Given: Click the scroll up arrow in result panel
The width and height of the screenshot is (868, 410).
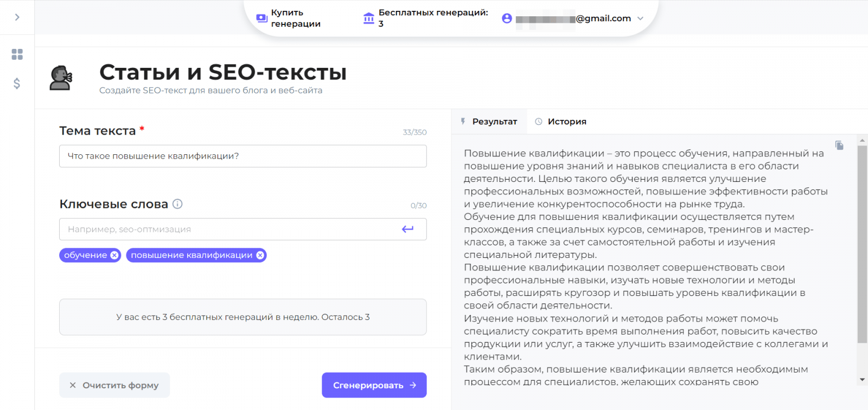Looking at the screenshot, I should (862, 140).
